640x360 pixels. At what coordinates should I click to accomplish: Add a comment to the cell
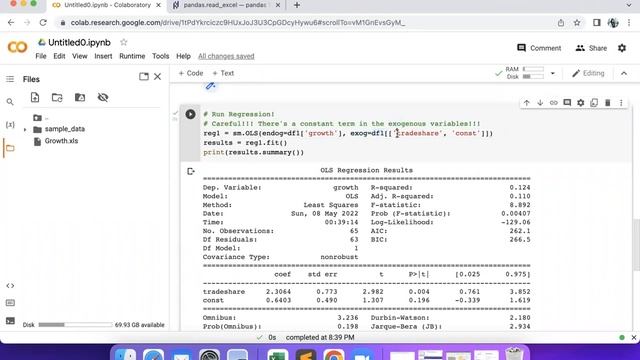567,103
